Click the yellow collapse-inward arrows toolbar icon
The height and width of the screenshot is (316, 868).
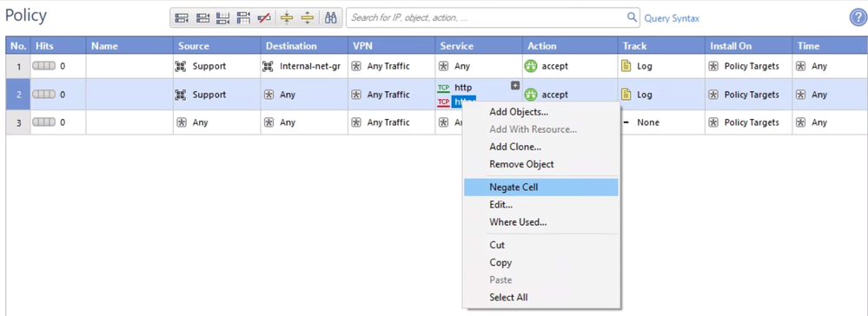286,17
